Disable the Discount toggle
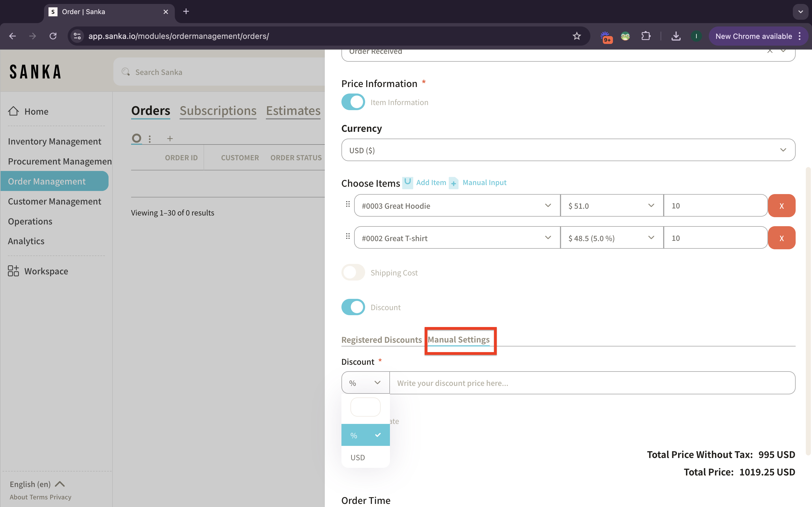This screenshot has width=812, height=507. coord(353,307)
